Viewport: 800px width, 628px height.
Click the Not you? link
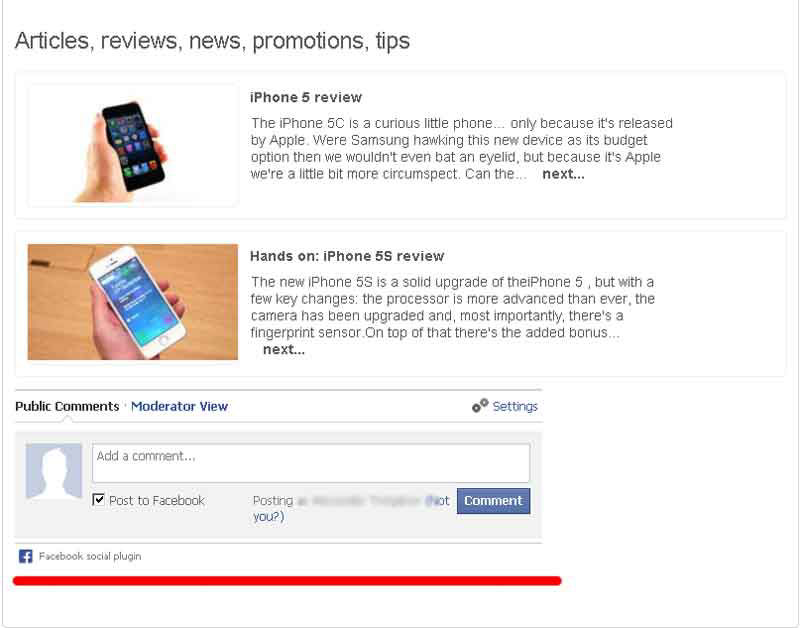point(351,508)
